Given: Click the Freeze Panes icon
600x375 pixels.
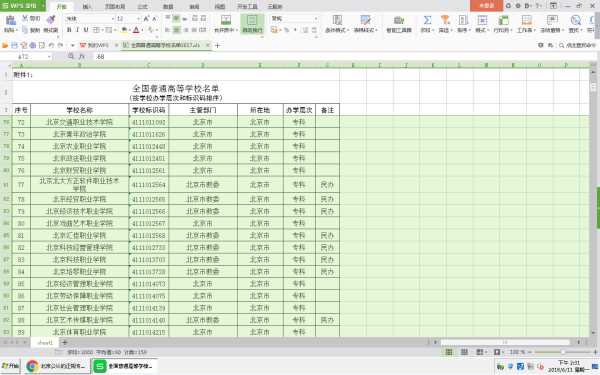Looking at the screenshot, I should (x=552, y=20).
